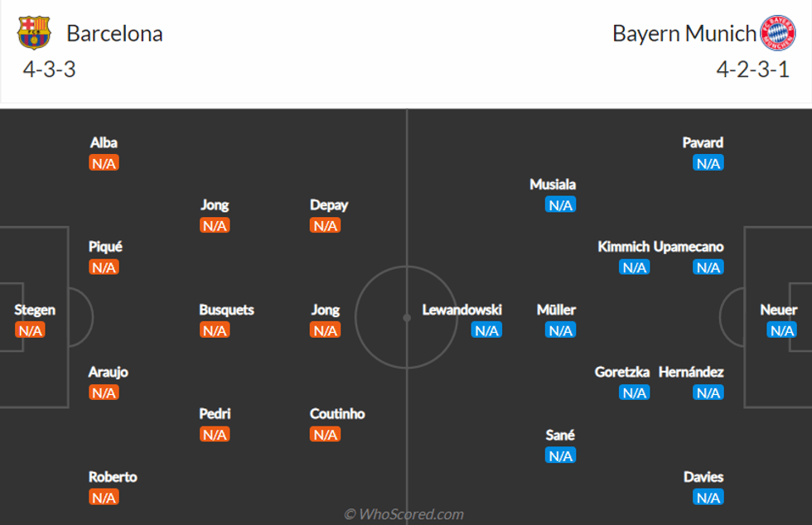Open Busquets' player name label
812x525 pixels.
click(x=226, y=310)
